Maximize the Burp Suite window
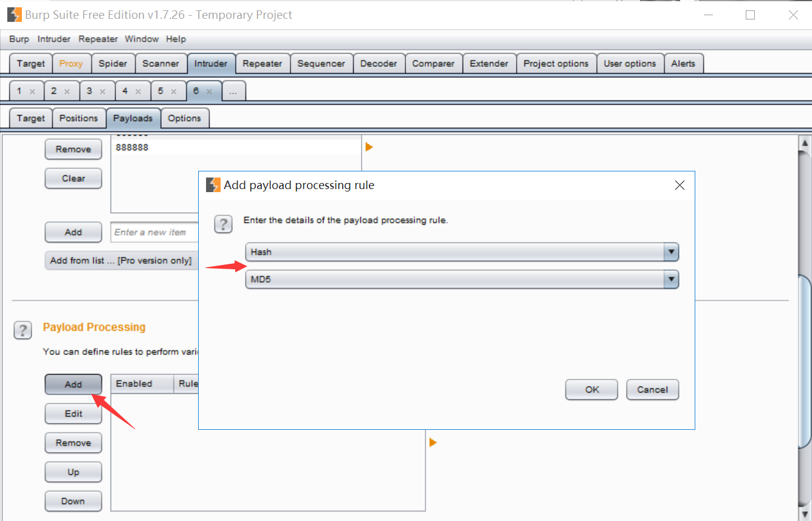 tap(750, 15)
